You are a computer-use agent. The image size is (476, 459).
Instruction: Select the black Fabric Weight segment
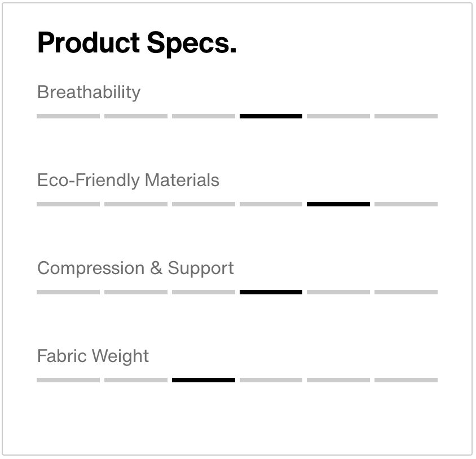[204, 380]
